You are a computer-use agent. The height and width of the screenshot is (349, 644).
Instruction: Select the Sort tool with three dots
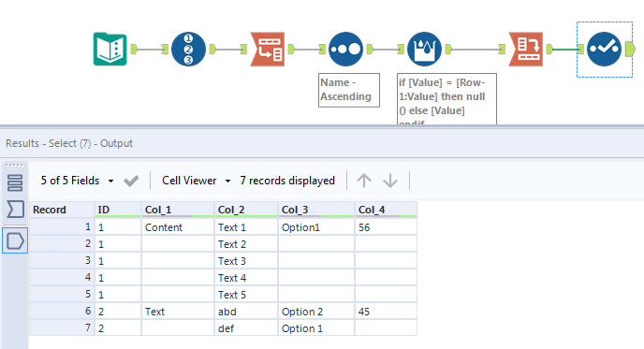[345, 50]
